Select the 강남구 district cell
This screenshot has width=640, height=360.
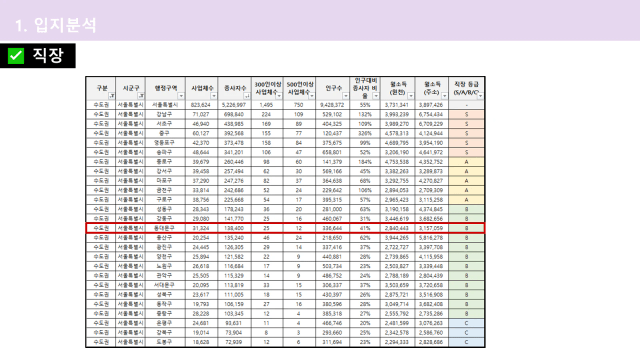point(165,114)
